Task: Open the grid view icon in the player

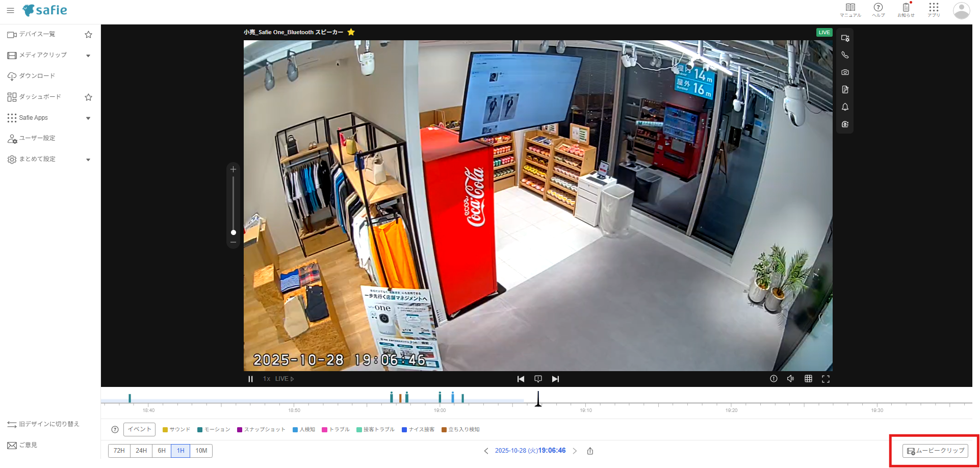Action: tap(808, 378)
